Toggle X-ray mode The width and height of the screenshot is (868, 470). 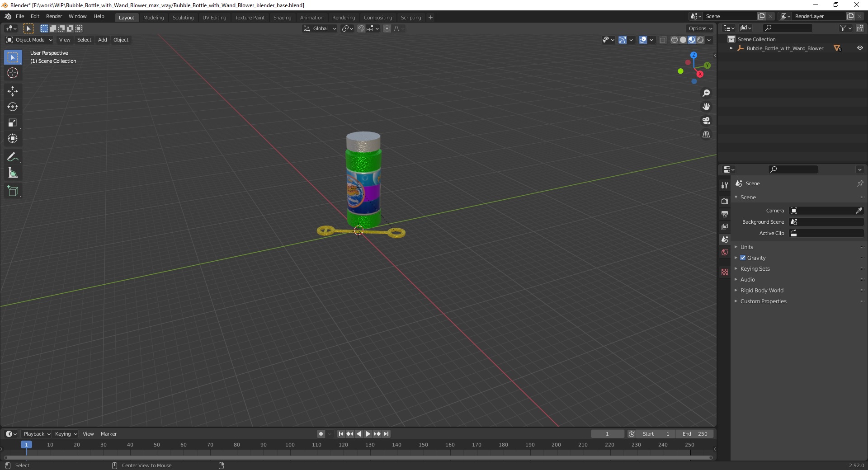663,40
